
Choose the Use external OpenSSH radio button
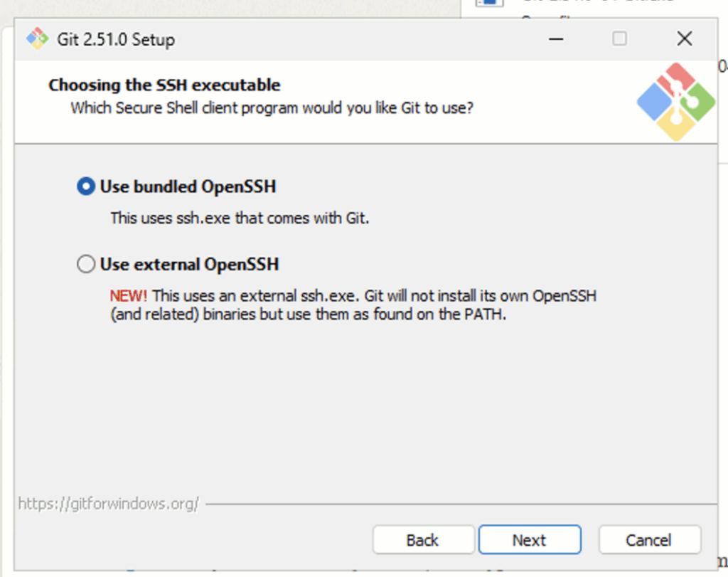click(x=85, y=265)
